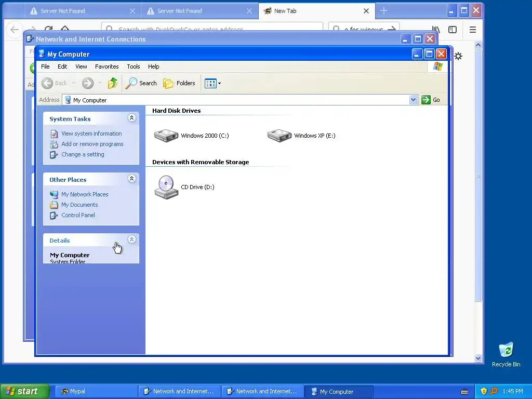
Task: Open the Edit menu
Action: click(62, 66)
